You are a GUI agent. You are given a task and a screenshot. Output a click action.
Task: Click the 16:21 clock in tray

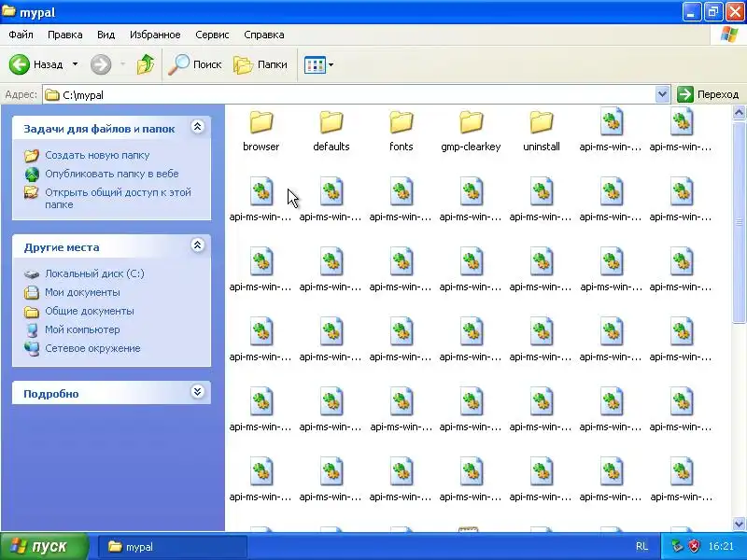pyautogui.click(x=721, y=546)
